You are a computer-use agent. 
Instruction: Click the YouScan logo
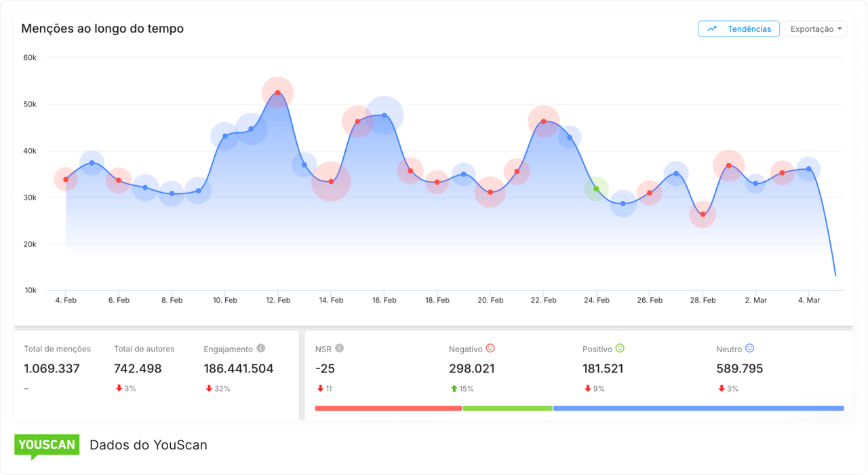pos(47,445)
